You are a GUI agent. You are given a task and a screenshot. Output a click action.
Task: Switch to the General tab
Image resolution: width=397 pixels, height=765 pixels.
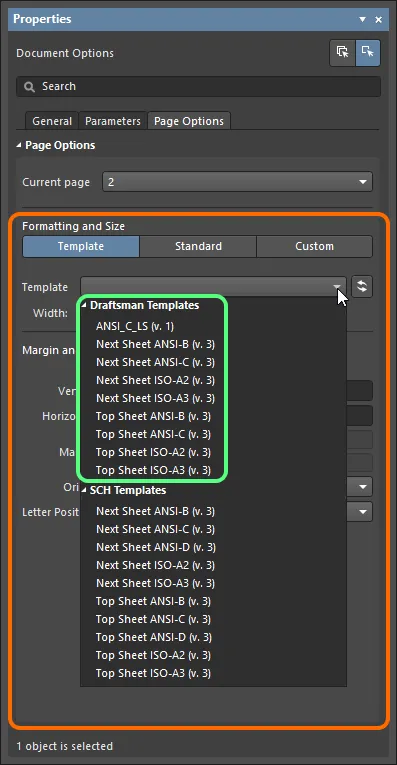click(x=52, y=121)
